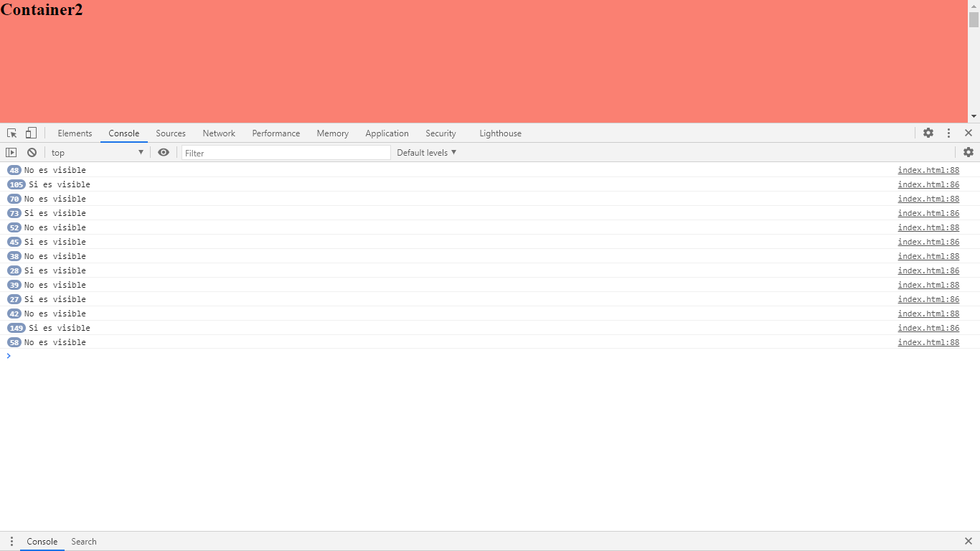Open index.html:86 link of the 105-count message
The height and width of the screenshot is (551, 980).
coord(928,184)
